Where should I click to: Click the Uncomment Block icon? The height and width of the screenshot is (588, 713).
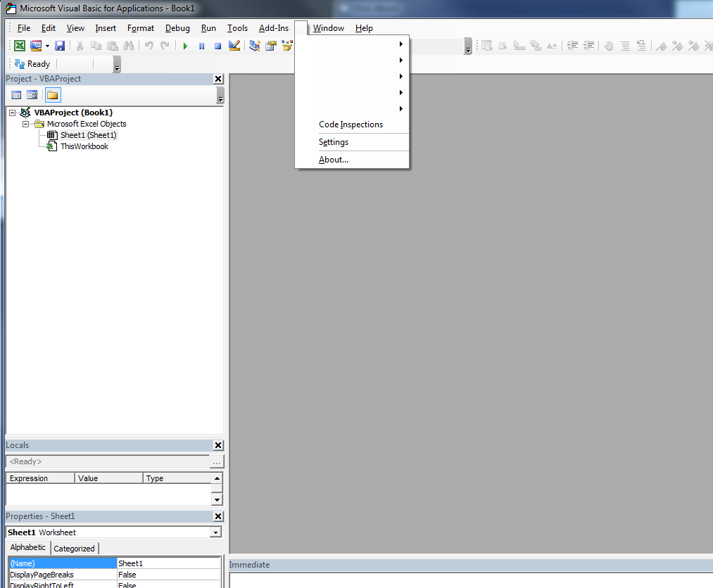[641, 46]
